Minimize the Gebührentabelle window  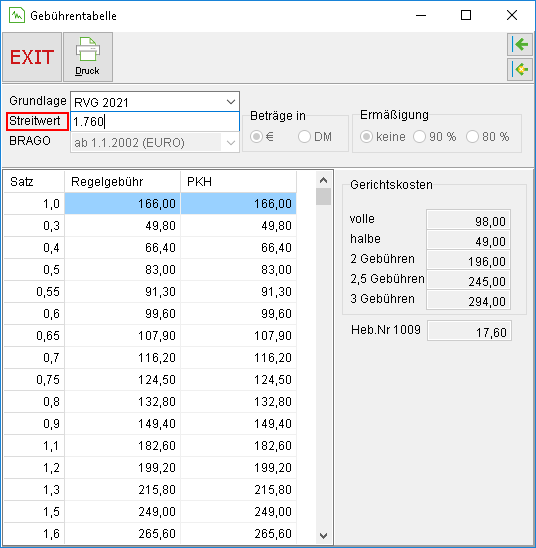[x=421, y=15]
